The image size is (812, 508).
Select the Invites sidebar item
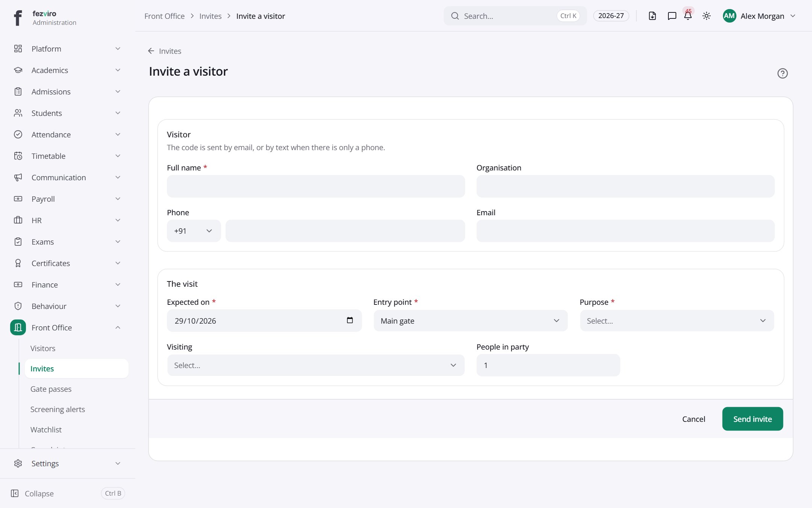tap(76, 369)
